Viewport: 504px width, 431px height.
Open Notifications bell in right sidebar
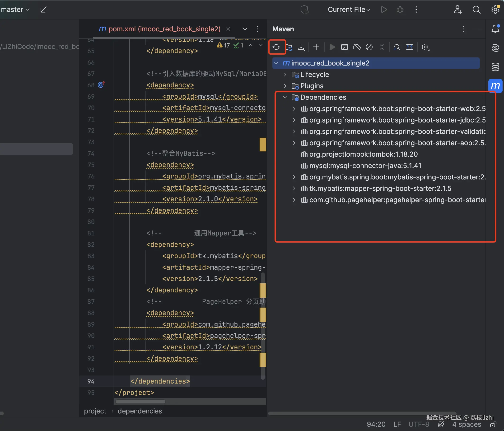[x=495, y=29]
